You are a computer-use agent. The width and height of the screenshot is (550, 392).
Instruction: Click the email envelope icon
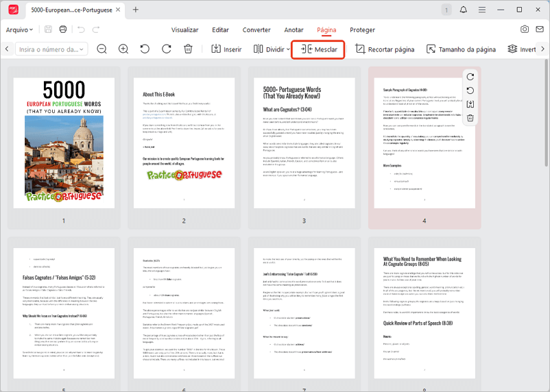click(x=540, y=29)
